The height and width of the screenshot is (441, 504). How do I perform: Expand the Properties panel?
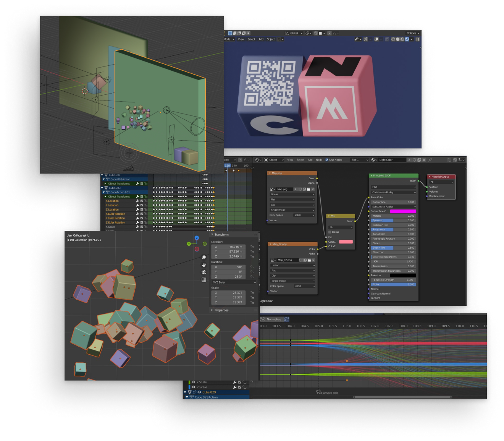(212, 310)
